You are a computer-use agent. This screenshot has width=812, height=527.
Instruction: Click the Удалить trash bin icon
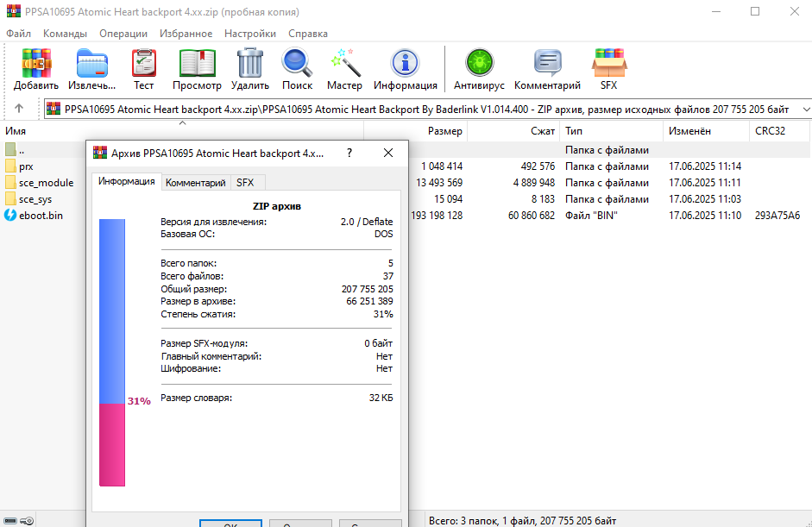tap(249, 64)
